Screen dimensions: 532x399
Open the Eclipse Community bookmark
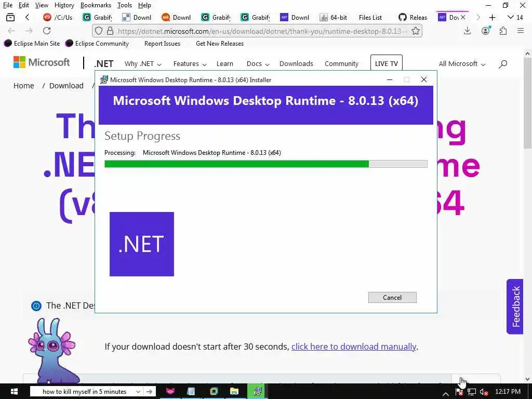[x=97, y=44]
